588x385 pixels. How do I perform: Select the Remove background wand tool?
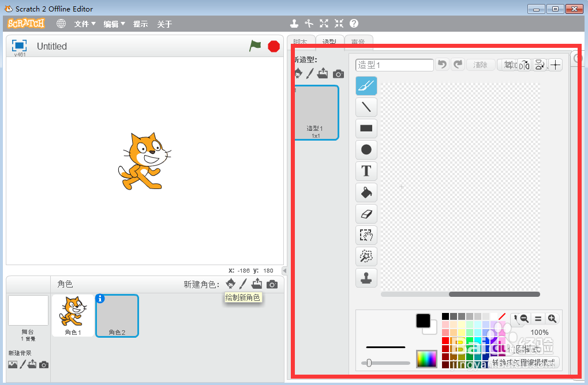point(366,256)
